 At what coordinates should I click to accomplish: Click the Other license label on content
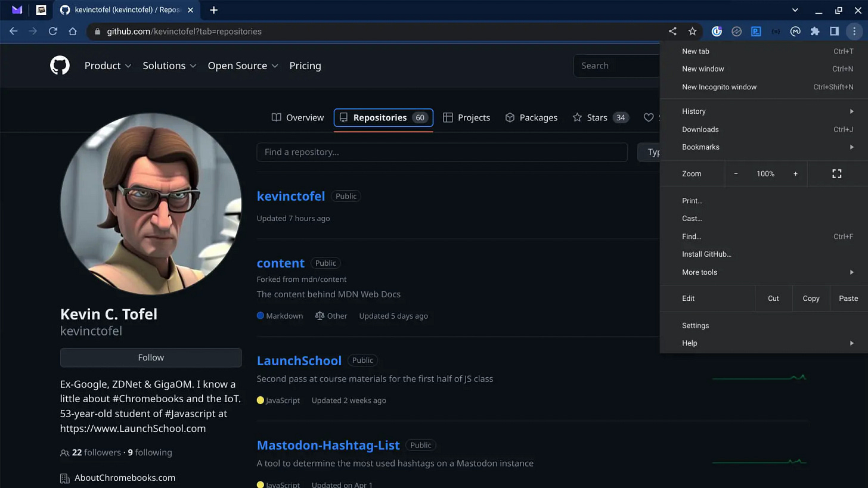click(x=331, y=316)
